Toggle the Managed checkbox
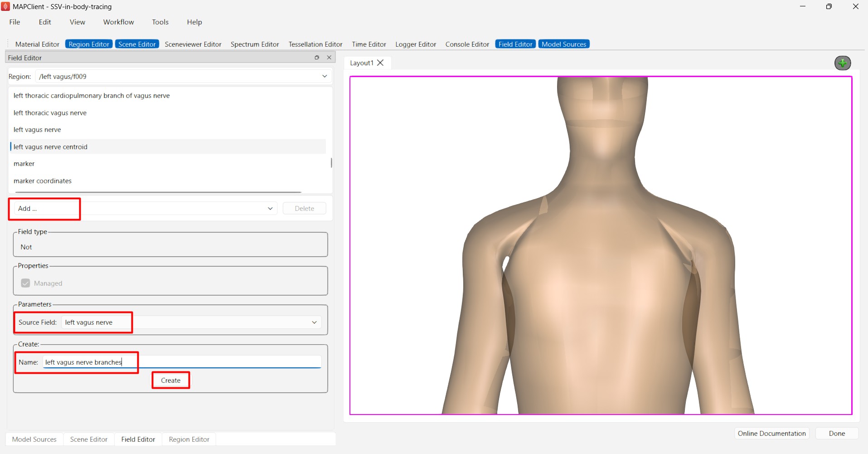The height and width of the screenshot is (454, 868). [26, 283]
